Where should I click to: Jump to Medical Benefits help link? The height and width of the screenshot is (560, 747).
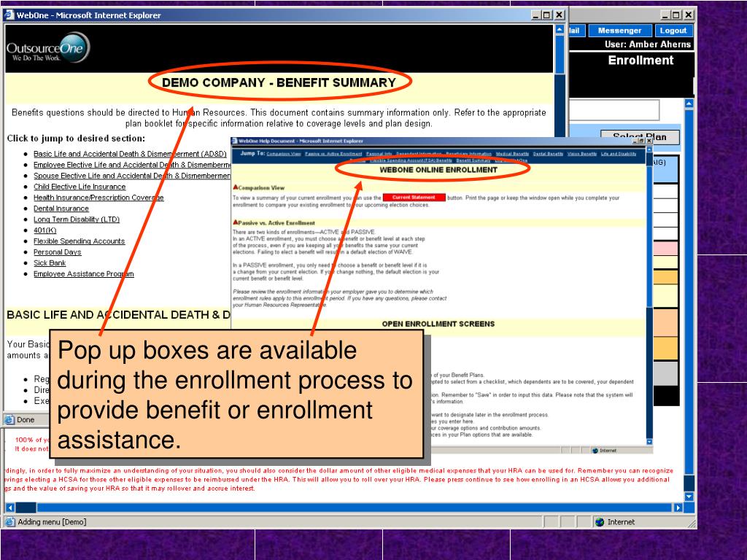click(512, 154)
